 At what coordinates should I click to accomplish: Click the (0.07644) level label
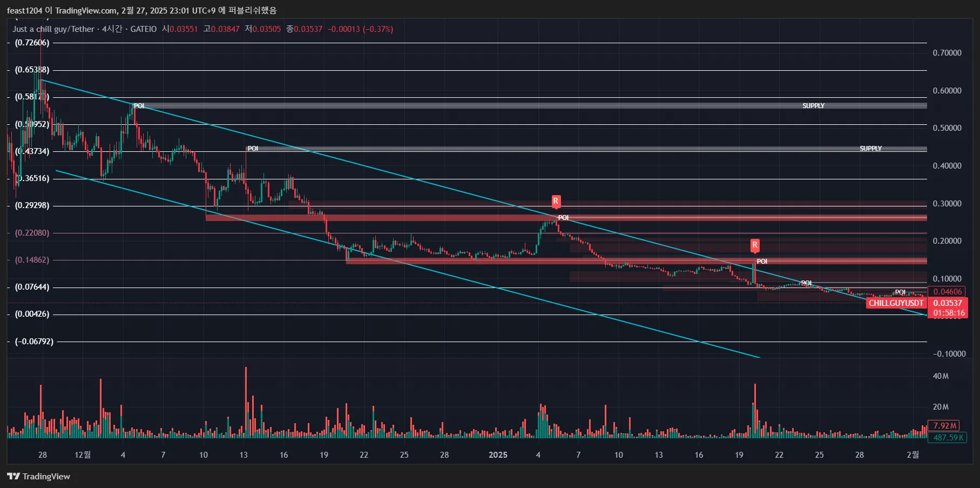[32, 287]
